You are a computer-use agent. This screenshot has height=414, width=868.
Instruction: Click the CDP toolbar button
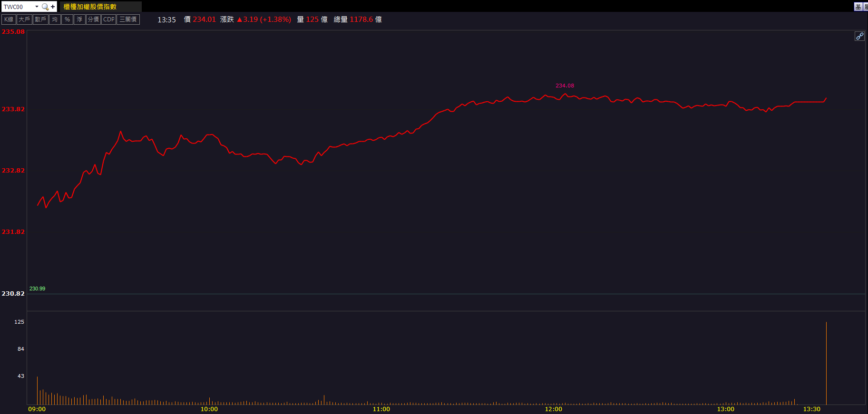coord(109,19)
